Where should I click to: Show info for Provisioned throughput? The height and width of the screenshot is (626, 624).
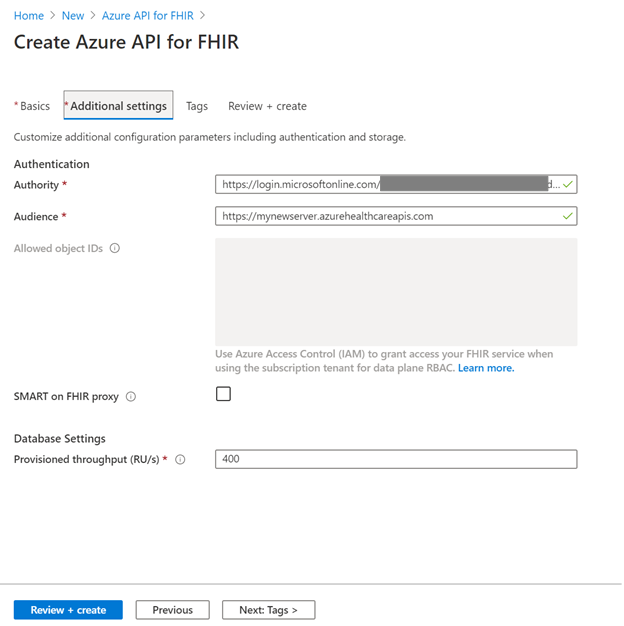(x=180, y=460)
